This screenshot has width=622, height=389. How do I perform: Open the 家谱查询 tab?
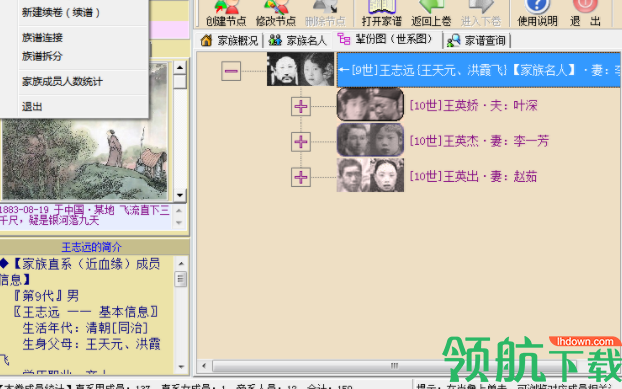coord(476,40)
